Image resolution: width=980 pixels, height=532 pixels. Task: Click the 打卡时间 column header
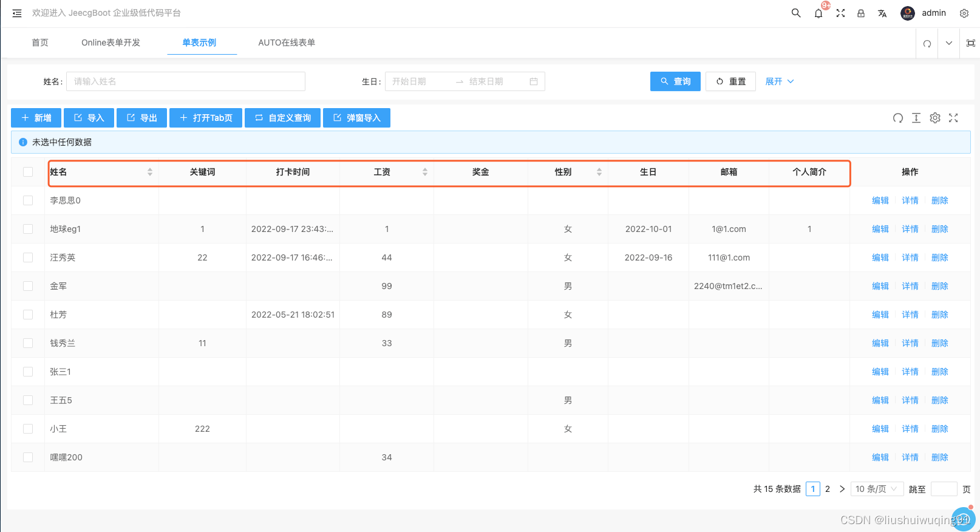coord(293,172)
